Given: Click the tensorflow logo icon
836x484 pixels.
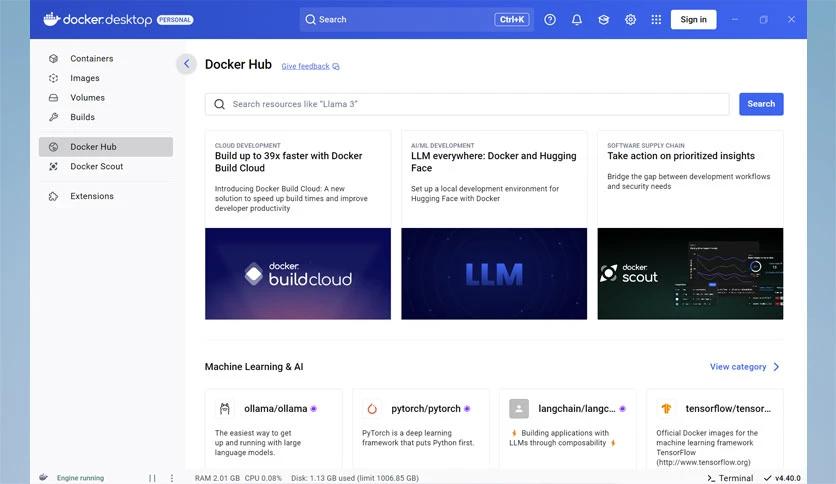Looking at the screenshot, I should (x=666, y=409).
